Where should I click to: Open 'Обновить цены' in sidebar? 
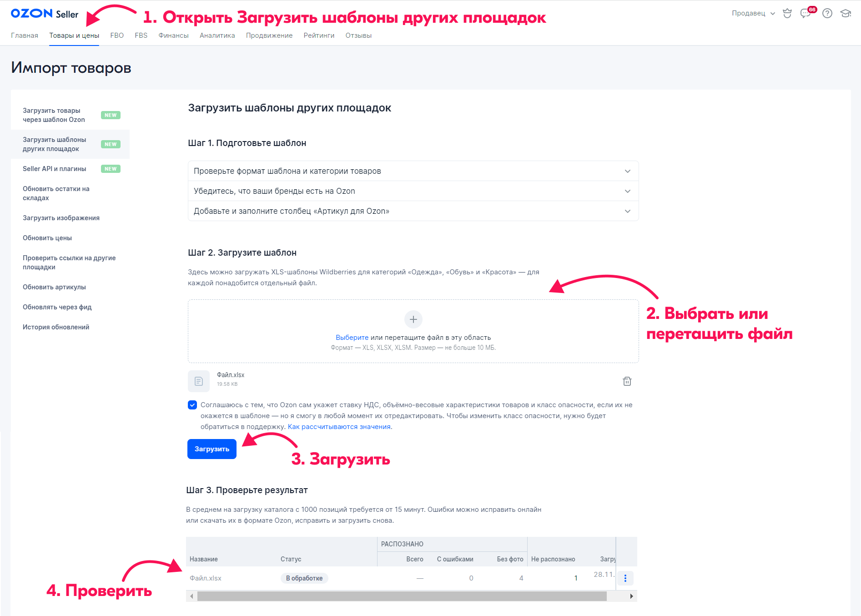(70, 238)
